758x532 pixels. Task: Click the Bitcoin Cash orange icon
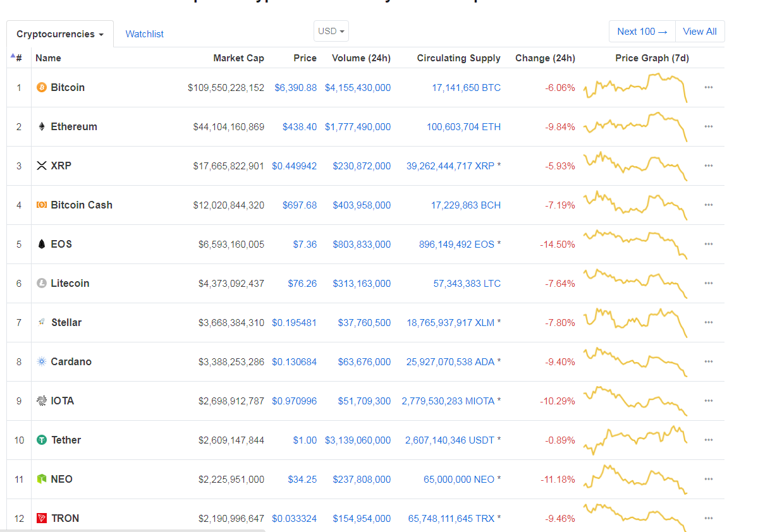(42, 205)
